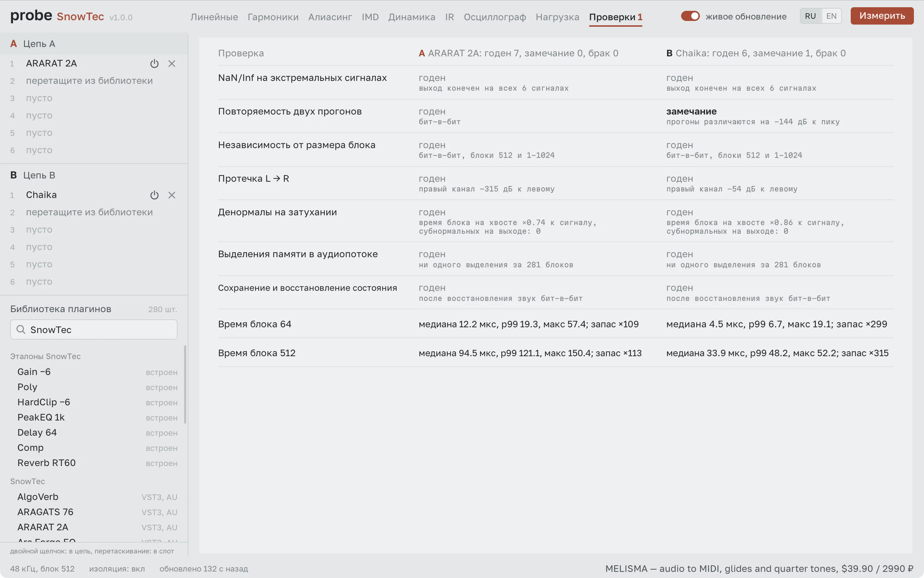Open the Линейные tab
The height and width of the screenshot is (578, 924).
click(x=214, y=17)
